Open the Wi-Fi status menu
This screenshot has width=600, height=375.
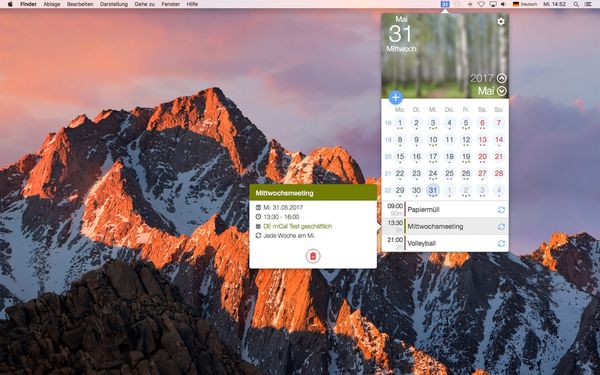[x=481, y=4]
